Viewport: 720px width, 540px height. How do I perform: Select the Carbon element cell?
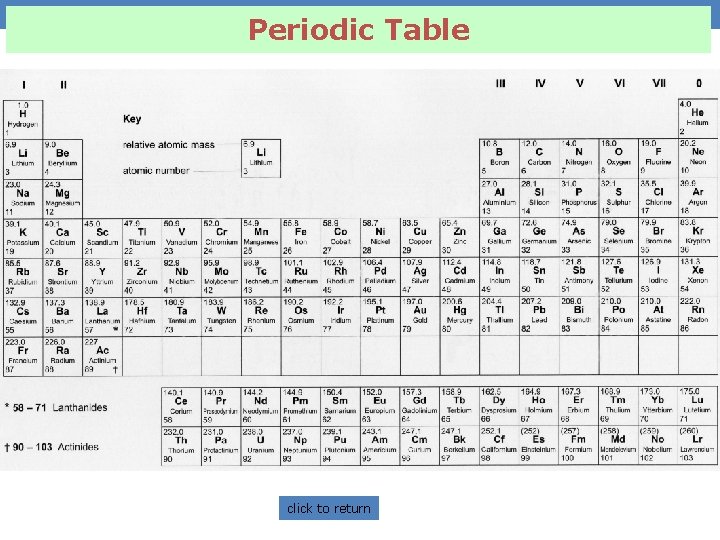click(x=539, y=158)
